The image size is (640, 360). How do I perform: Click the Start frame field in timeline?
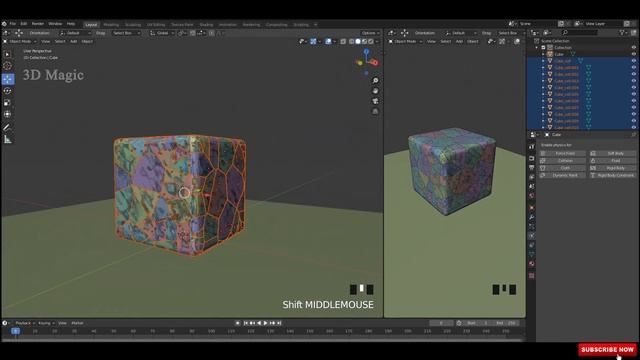477,323
